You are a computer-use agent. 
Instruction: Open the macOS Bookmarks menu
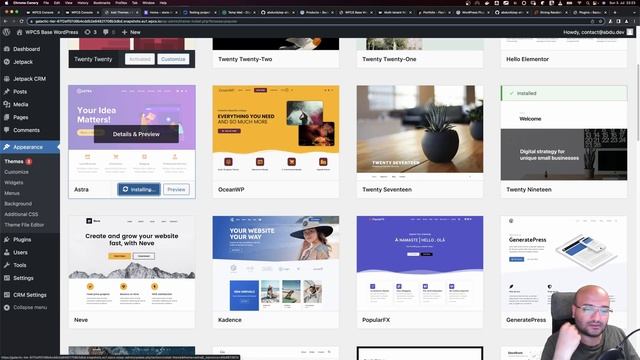(102, 3)
